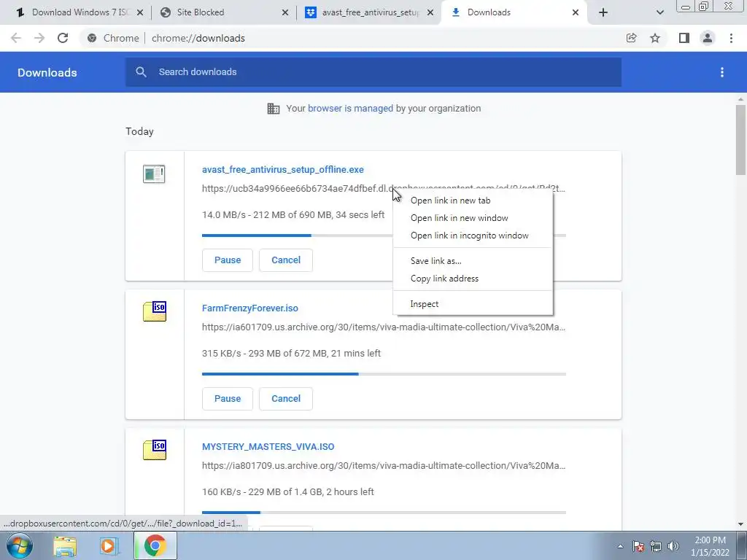Choose Open link in new window

click(x=473, y=218)
